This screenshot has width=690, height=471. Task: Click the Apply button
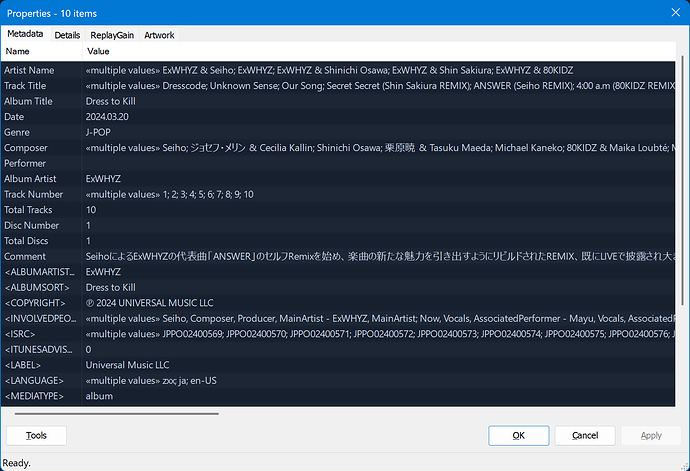[x=651, y=435]
